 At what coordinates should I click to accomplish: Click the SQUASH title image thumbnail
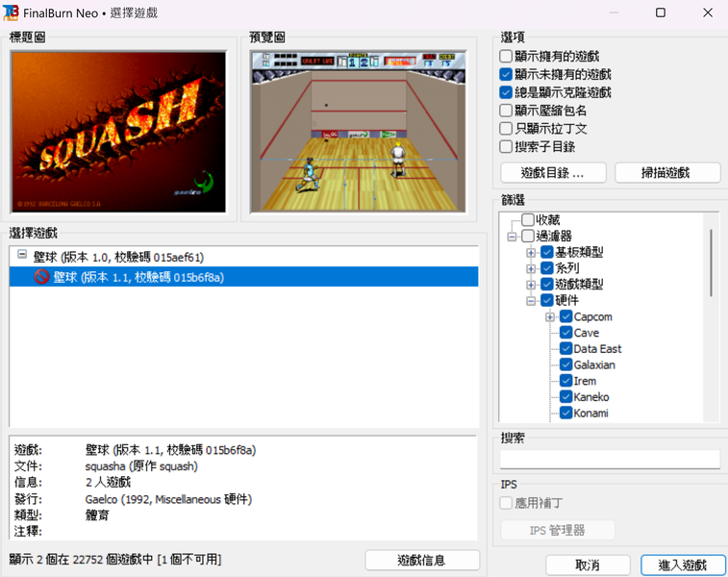click(x=119, y=132)
